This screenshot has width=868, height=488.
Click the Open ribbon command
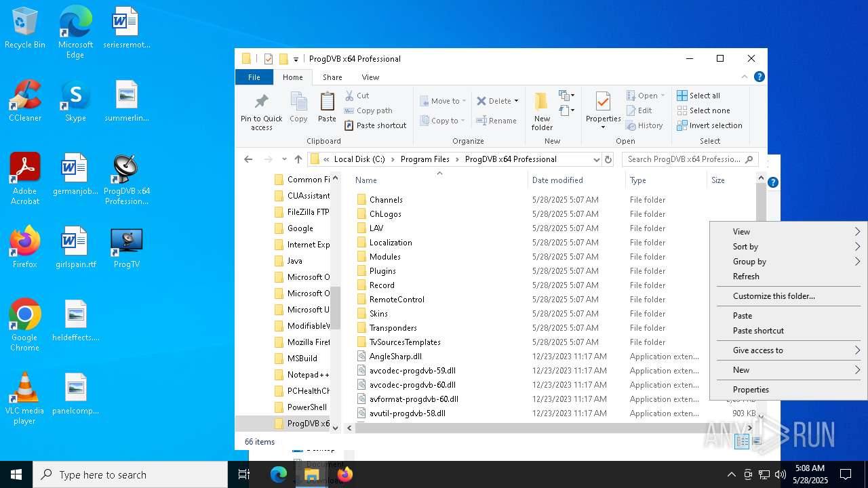[645, 96]
